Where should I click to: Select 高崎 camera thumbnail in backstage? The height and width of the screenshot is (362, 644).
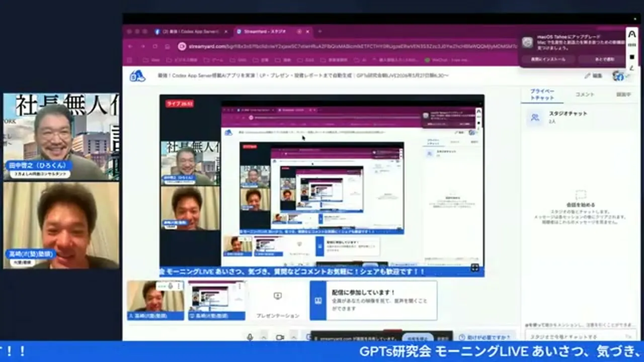(x=155, y=300)
